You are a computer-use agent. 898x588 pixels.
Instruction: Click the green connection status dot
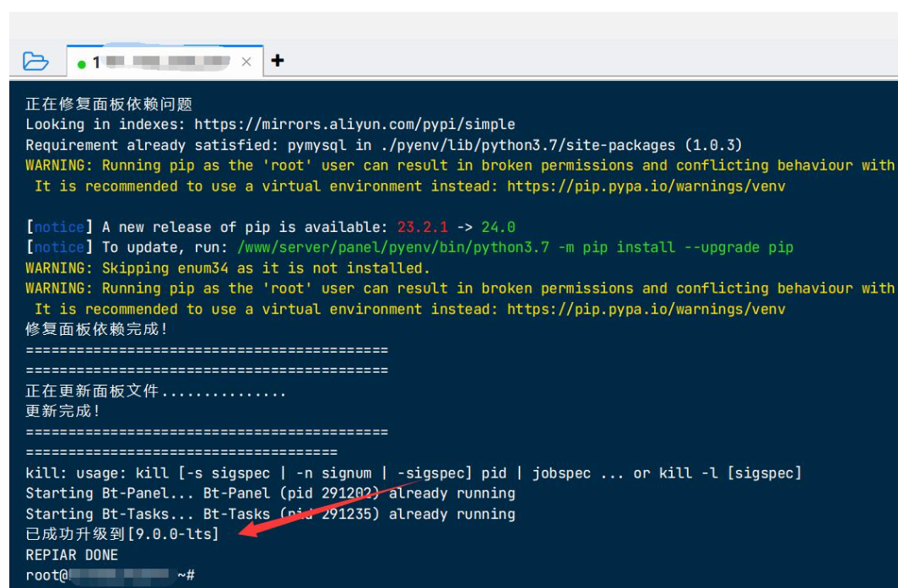pos(81,64)
